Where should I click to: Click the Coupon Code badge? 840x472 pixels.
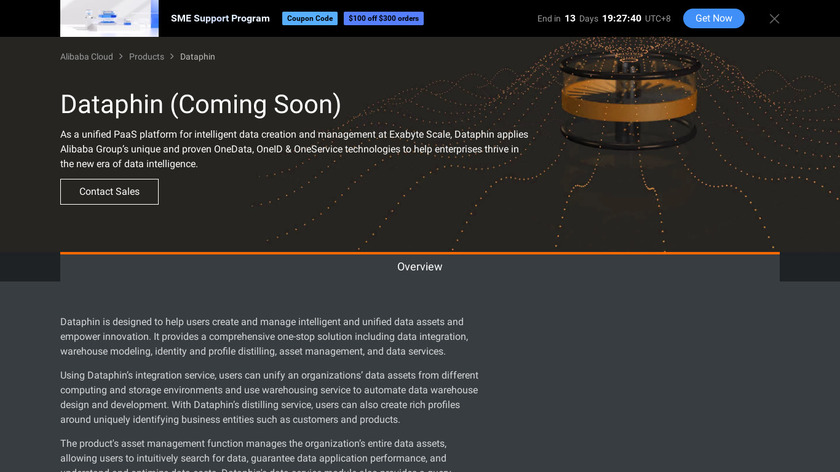coord(310,18)
